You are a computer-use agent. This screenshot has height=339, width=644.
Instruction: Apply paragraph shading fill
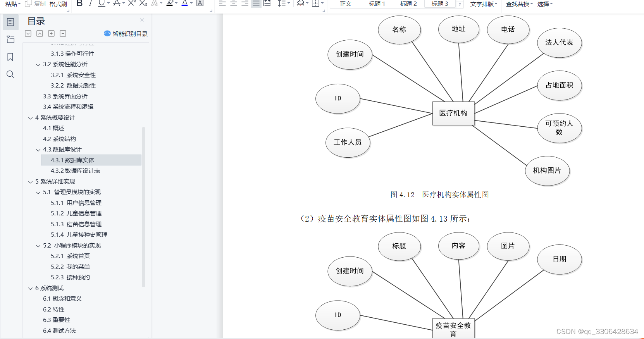point(300,3)
